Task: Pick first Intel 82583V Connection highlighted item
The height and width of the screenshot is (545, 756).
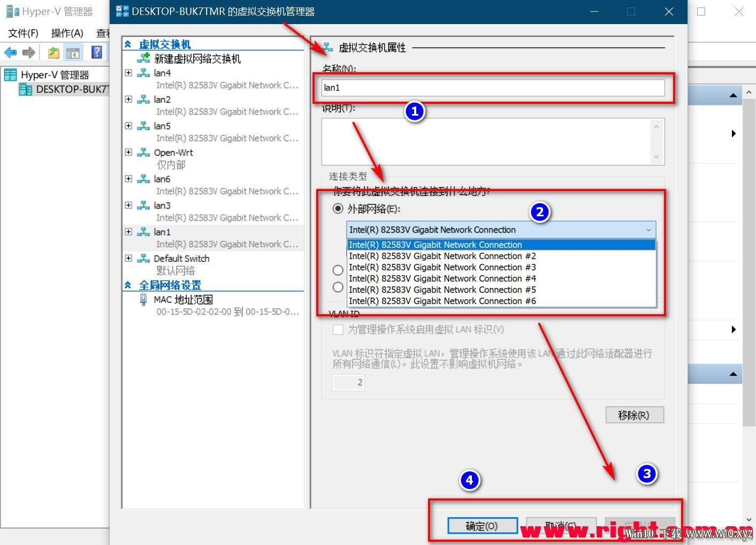Action: [x=501, y=245]
